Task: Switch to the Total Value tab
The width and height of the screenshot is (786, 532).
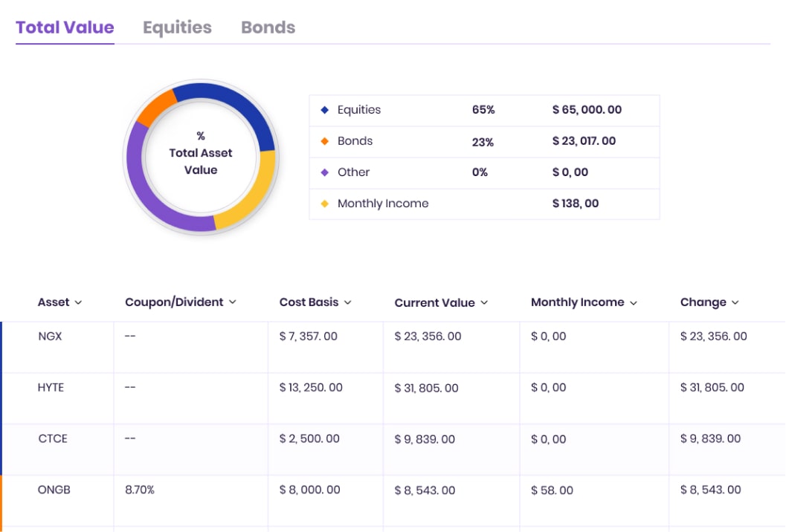Action: (65, 27)
